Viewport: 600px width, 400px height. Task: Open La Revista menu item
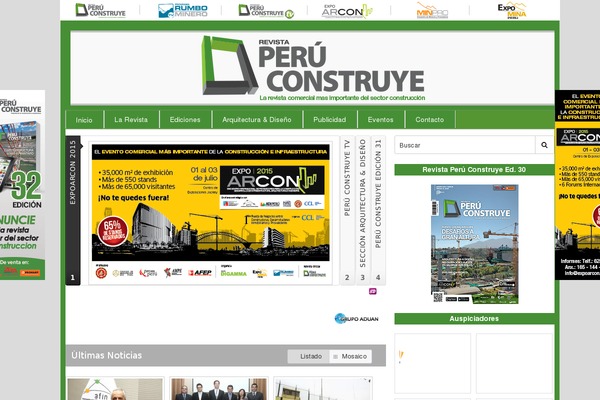(x=131, y=120)
